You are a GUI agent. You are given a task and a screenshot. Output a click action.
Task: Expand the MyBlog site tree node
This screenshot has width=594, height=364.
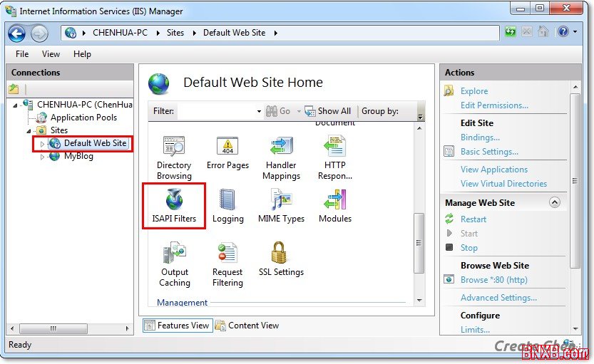click(x=42, y=157)
